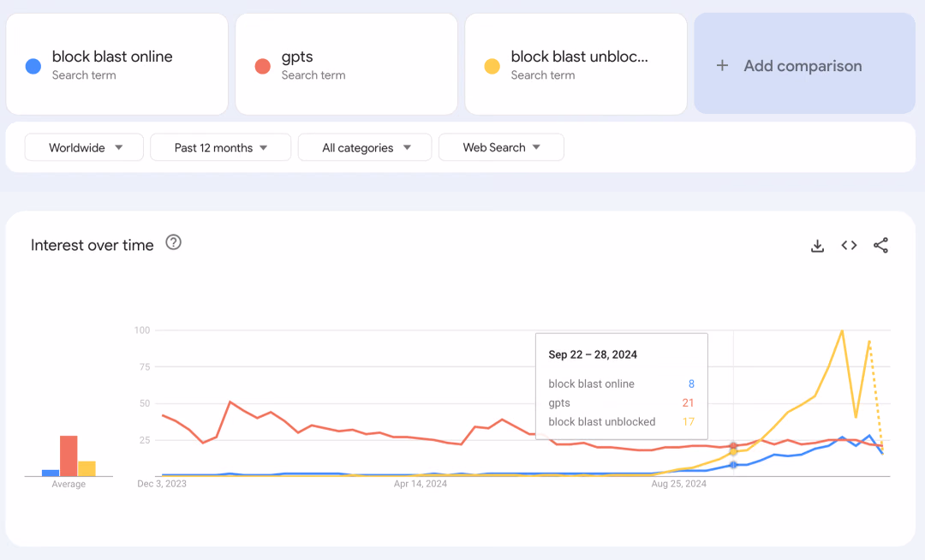Click the Interest over time heading
The width and height of the screenshot is (925, 560).
[x=92, y=245]
